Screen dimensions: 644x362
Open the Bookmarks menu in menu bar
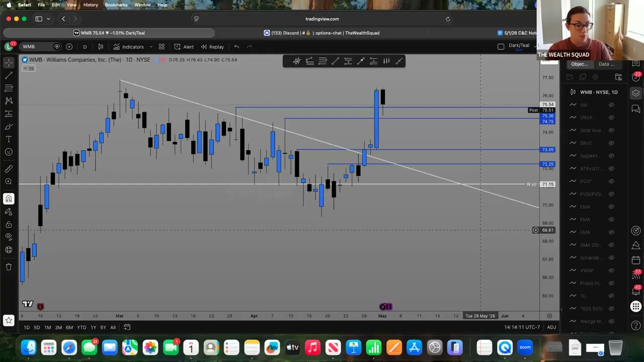coord(116,5)
